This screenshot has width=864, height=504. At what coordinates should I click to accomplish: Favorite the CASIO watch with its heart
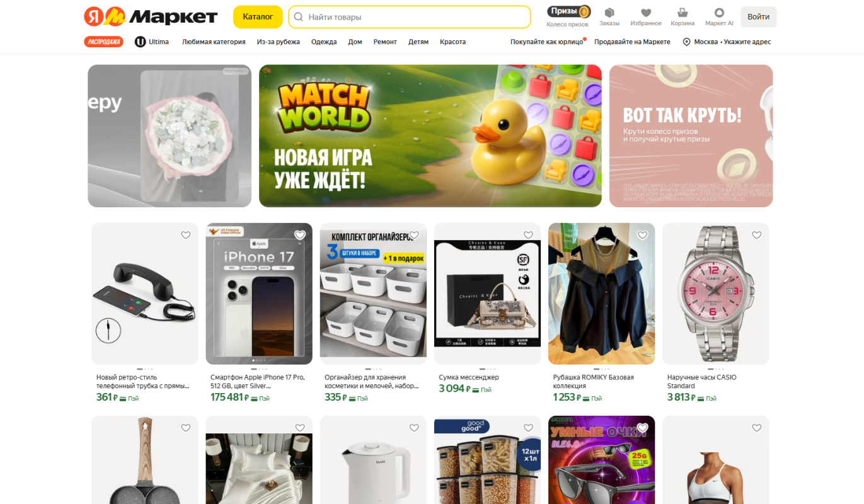pos(757,235)
